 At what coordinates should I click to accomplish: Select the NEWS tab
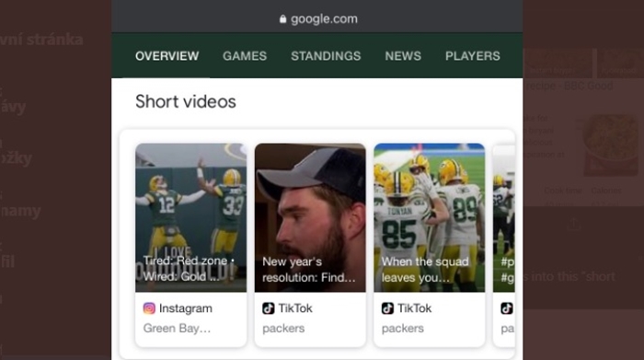pyautogui.click(x=403, y=56)
